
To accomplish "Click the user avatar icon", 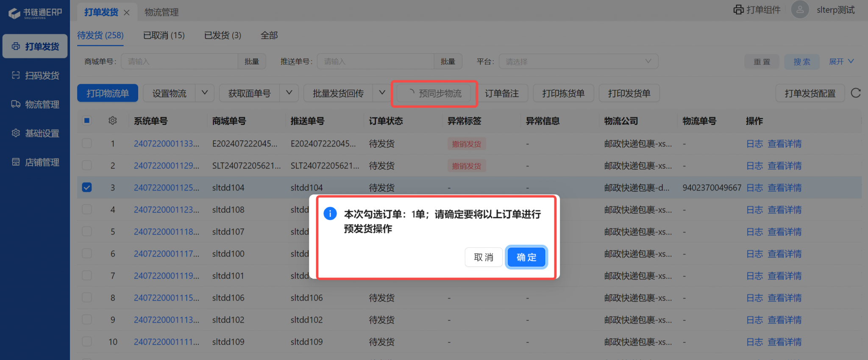I will coord(800,9).
